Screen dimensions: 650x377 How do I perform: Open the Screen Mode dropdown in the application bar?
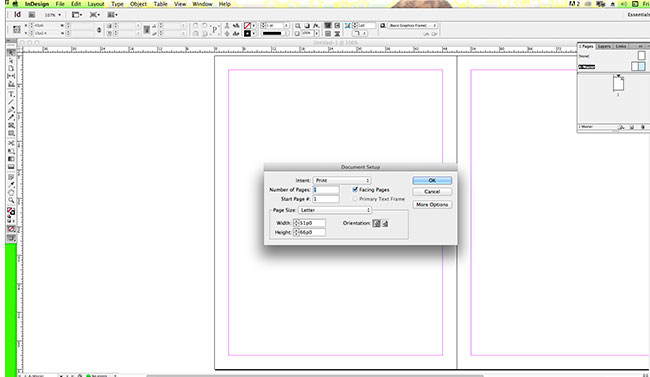pyautogui.click(x=95, y=15)
